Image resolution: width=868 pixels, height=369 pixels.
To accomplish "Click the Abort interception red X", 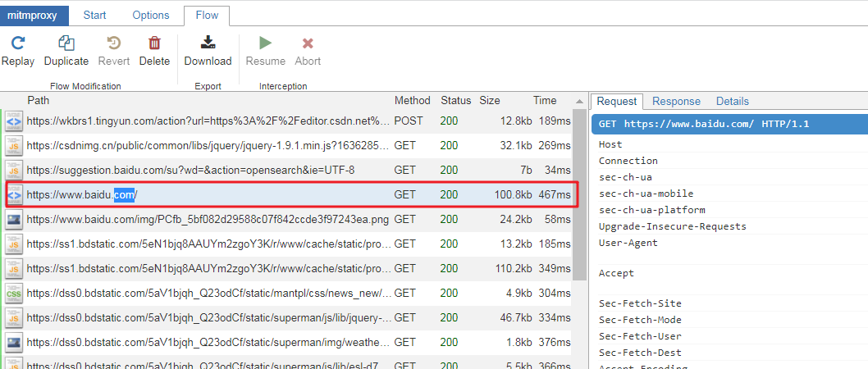I will coord(308,43).
